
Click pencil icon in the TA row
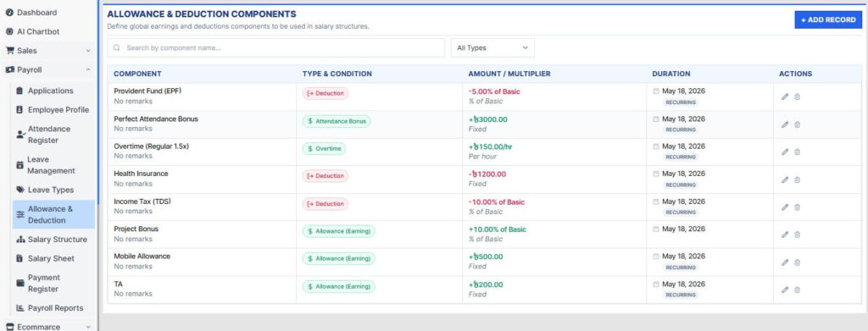coord(784,290)
